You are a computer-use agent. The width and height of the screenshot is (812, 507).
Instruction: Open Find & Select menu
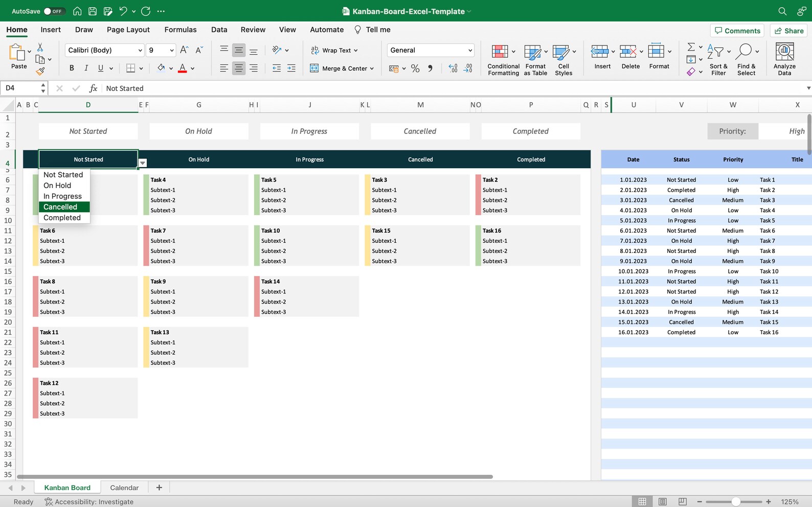(747, 60)
